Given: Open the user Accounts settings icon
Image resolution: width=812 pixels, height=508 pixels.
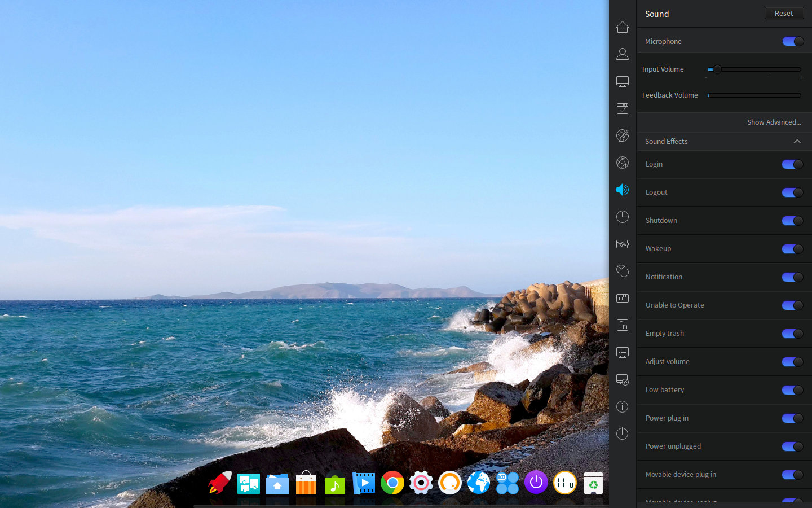Looking at the screenshot, I should point(623,54).
